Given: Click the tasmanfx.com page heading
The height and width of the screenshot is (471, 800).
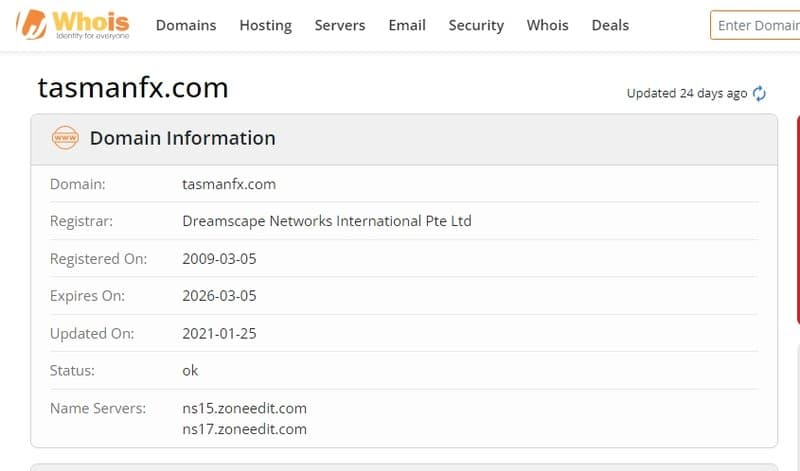Looking at the screenshot, I should click(x=133, y=88).
